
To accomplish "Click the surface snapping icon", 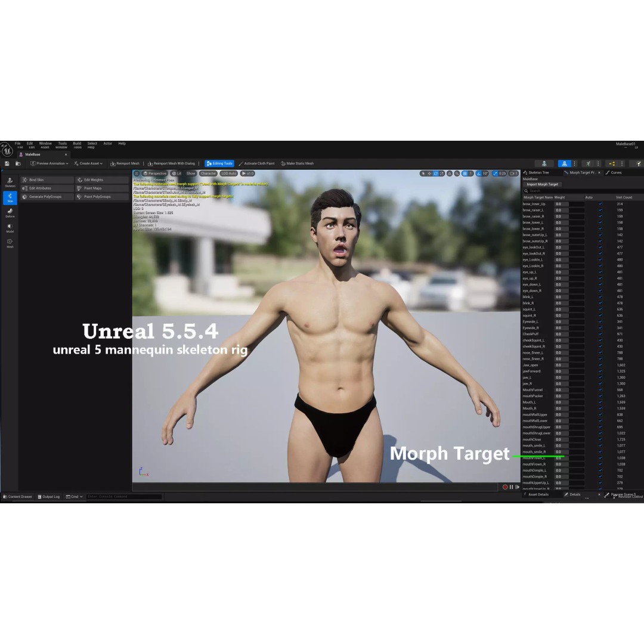I will (457, 174).
